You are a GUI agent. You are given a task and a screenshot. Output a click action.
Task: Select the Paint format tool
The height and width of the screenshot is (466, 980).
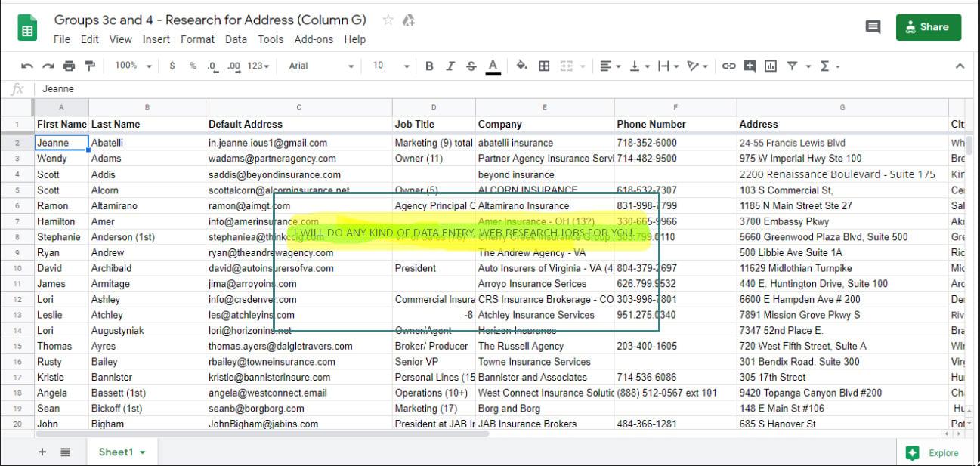89,66
